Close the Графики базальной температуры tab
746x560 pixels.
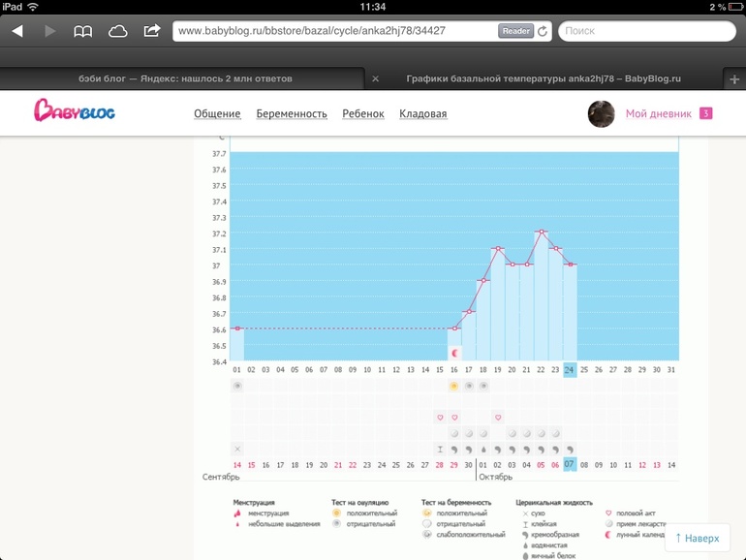(x=375, y=78)
